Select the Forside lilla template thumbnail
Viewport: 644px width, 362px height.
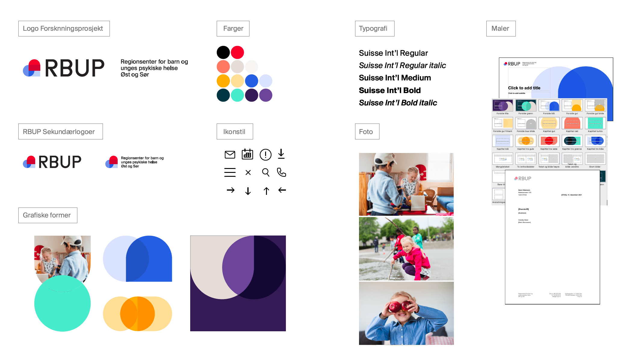503,106
